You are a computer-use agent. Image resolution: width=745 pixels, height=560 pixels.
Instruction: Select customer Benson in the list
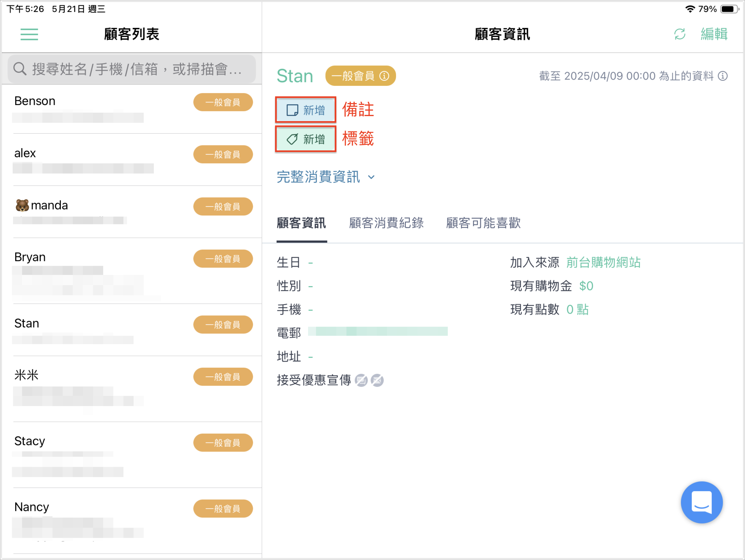click(x=132, y=109)
